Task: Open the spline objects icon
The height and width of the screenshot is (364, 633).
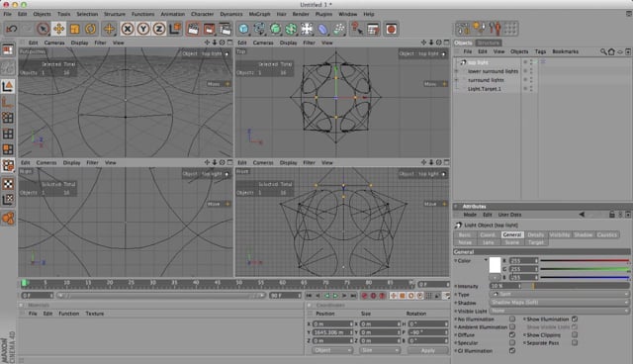Action: 259,29
